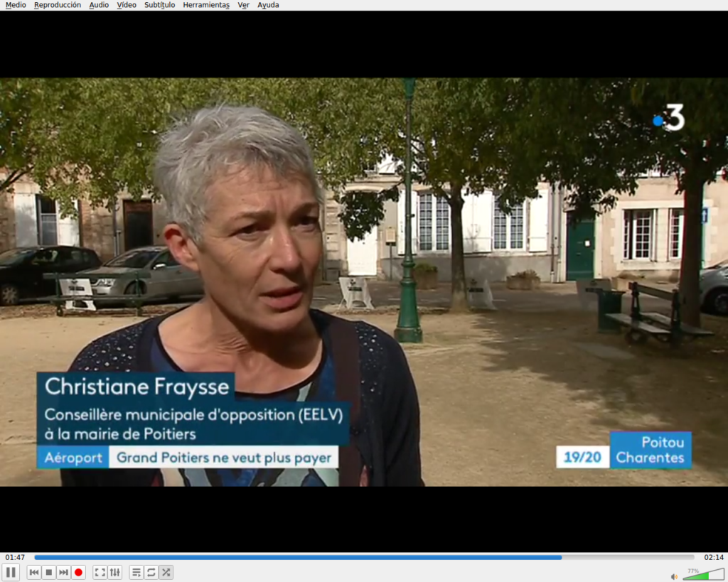
Task: Click the unplayed part of seek bar
Action: click(x=626, y=557)
